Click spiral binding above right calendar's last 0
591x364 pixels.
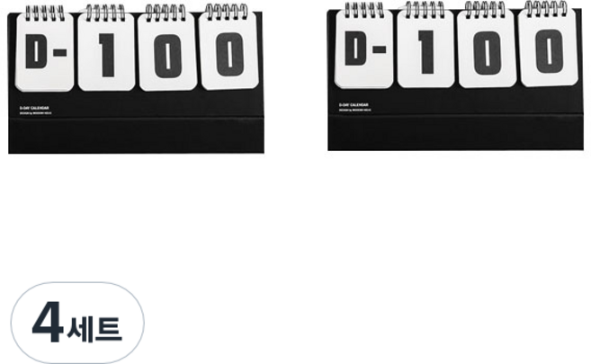click(x=546, y=9)
